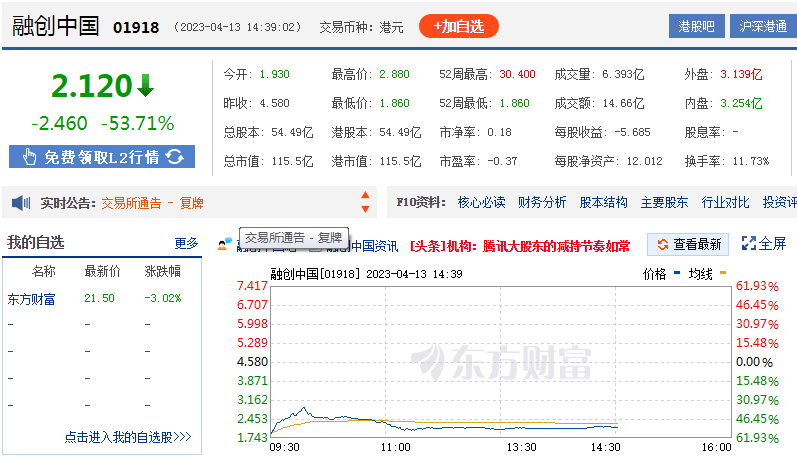Screen dimensions: 797x457
Task: Click the 外盘 value 3.139亿
Action: (741, 74)
